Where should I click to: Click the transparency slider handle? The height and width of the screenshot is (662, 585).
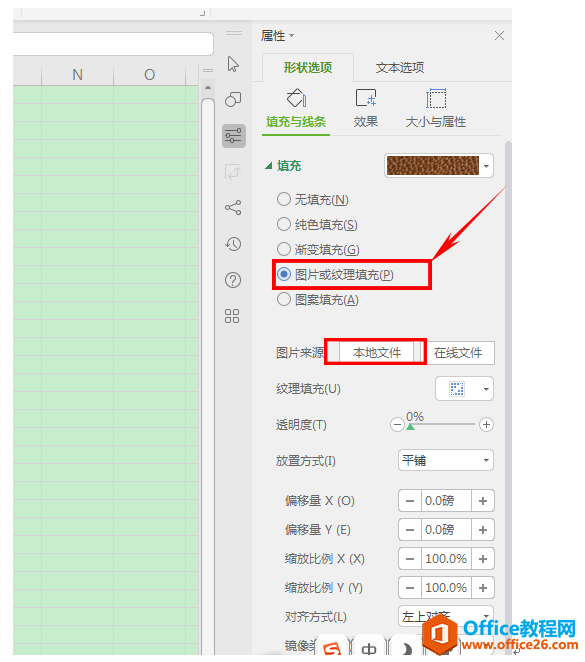(x=410, y=427)
